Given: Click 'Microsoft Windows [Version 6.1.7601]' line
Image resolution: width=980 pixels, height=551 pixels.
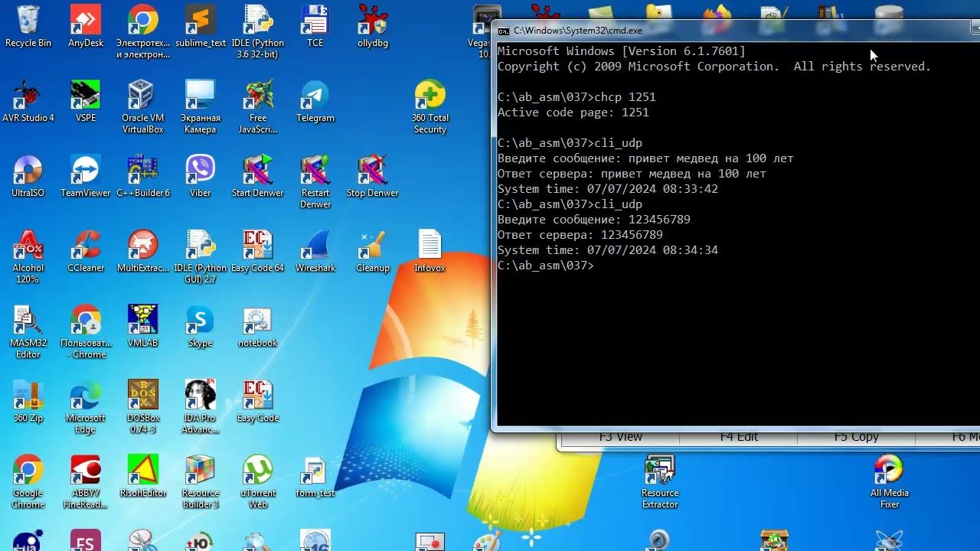Looking at the screenshot, I should (622, 51).
